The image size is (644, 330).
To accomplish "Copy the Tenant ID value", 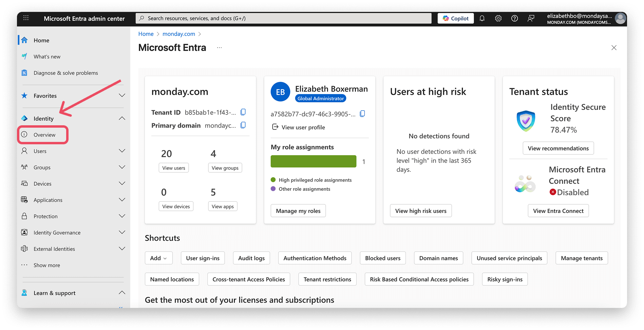I will click(x=243, y=112).
